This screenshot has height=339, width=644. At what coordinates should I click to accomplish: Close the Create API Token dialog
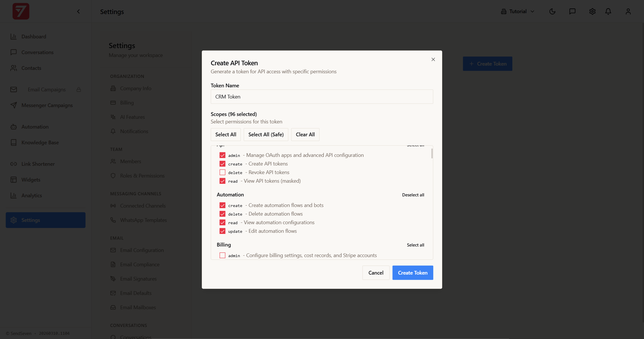[x=433, y=60]
